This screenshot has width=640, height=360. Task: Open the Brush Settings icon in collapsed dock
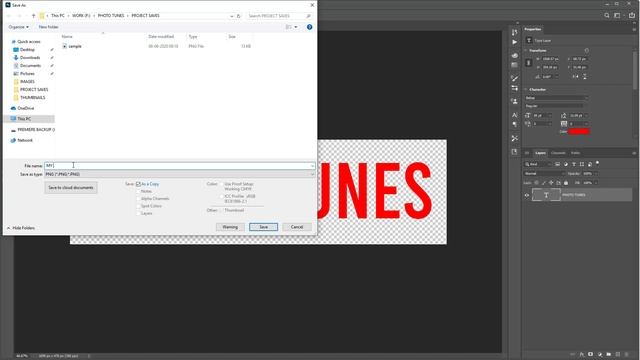click(515, 78)
